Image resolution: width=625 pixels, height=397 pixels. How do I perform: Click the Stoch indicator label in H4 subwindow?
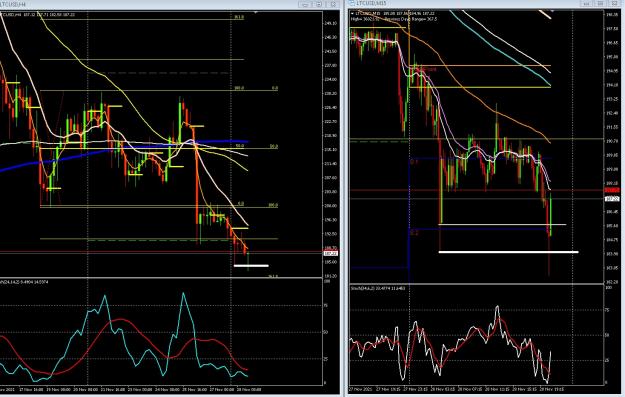click(x=25, y=282)
